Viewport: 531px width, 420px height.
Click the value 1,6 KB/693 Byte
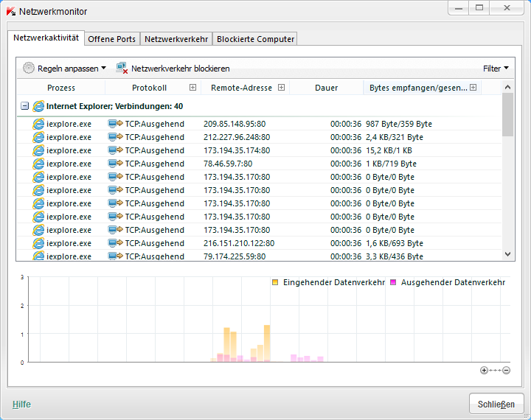tap(394, 243)
